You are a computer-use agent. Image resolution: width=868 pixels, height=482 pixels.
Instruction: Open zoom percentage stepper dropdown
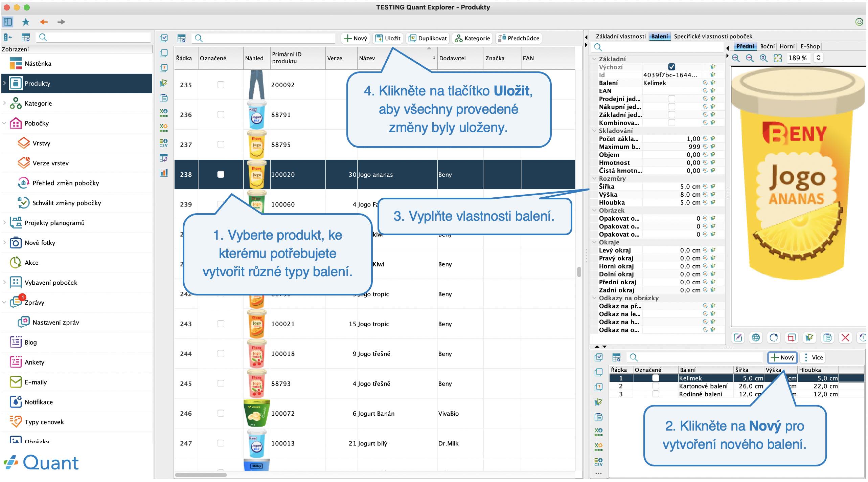tap(818, 58)
